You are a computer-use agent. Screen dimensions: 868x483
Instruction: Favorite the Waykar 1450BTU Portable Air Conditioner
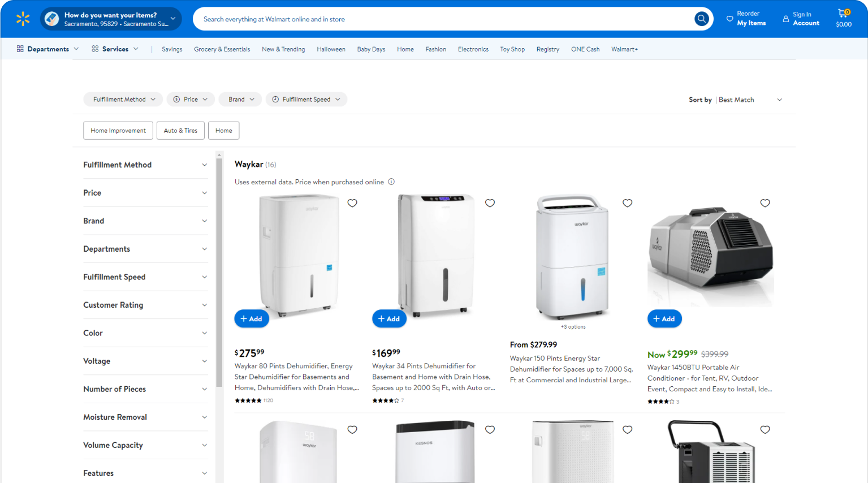pyautogui.click(x=765, y=203)
